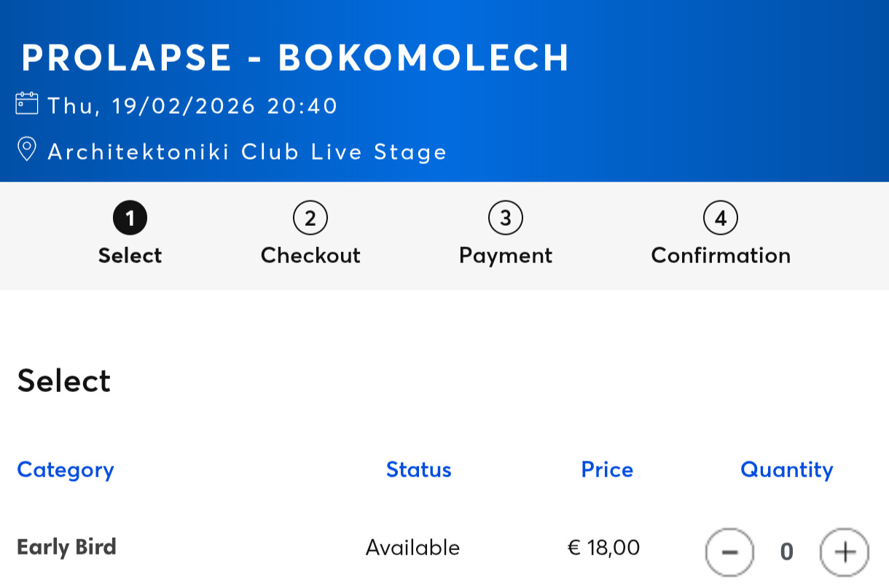The image size is (889, 588).
Task: Select step 1 circle icon
Action: click(130, 218)
